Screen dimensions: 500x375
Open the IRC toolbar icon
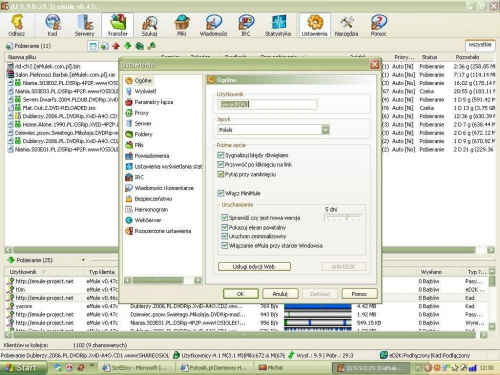(246, 25)
